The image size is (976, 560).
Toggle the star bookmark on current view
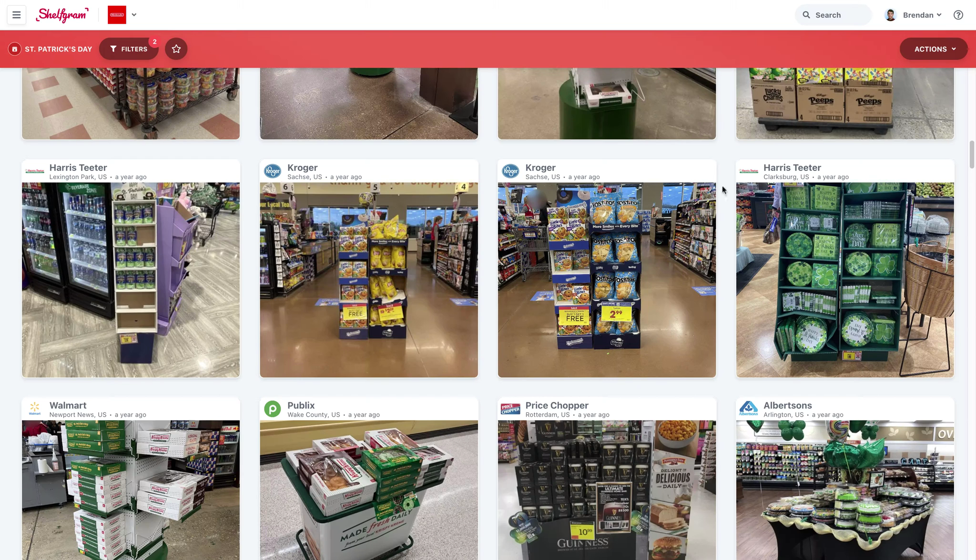176,49
